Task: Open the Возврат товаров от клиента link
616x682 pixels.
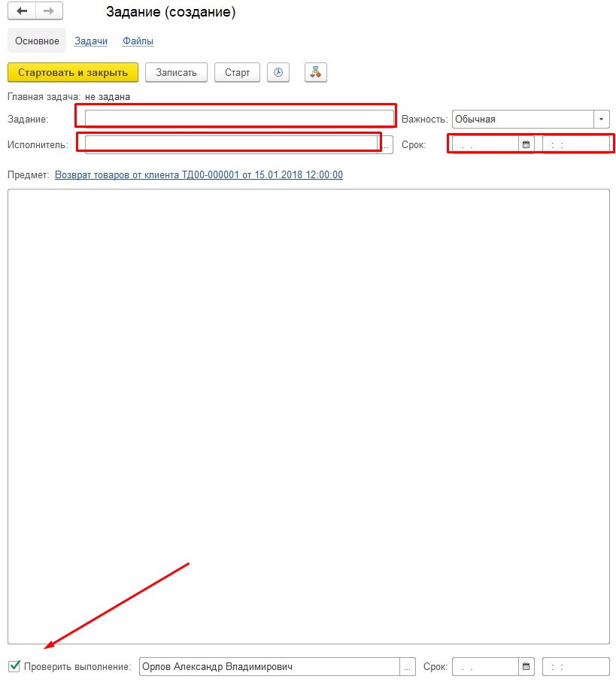Action: pos(199,174)
